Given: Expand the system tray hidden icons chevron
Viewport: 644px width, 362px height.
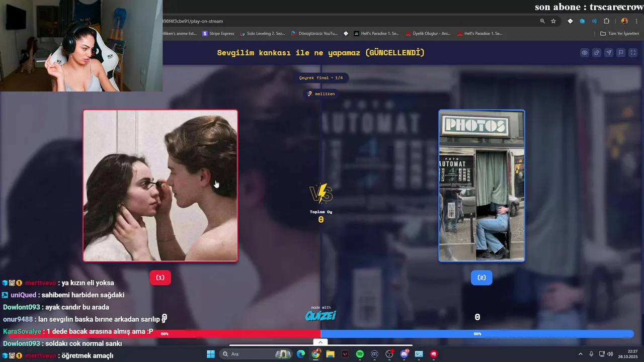Looking at the screenshot, I should (580, 354).
